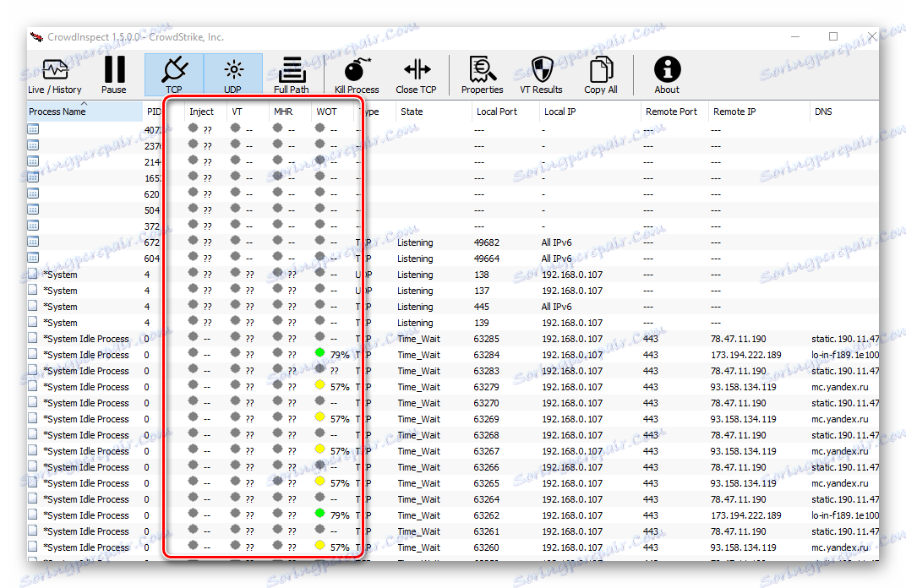The image size is (906, 588).
Task: Click process icon on port 49664 row
Action: [33, 258]
